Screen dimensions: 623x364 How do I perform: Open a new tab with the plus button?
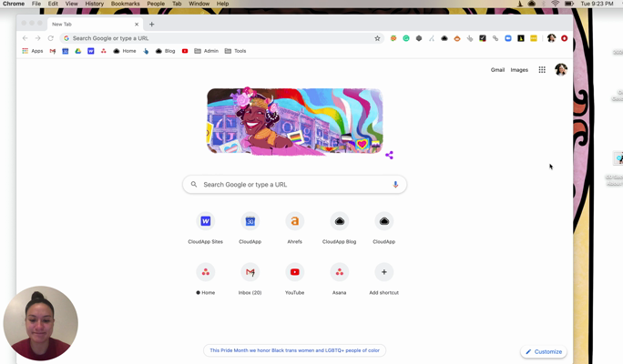(x=152, y=25)
